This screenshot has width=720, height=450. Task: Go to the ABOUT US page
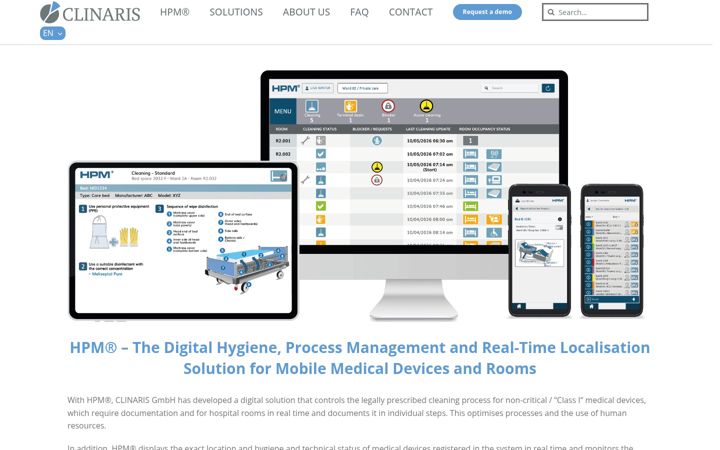pos(306,12)
